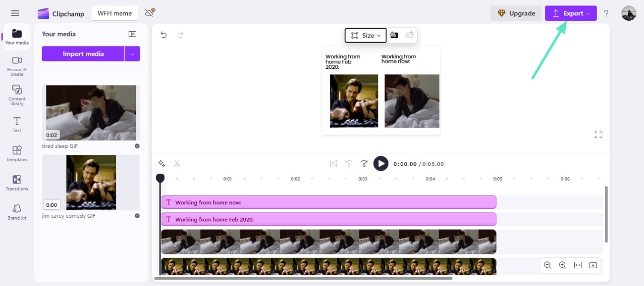644x286 pixels.
Task: Click the last icon in the timeline zoom toolbar
Action: pos(593,265)
